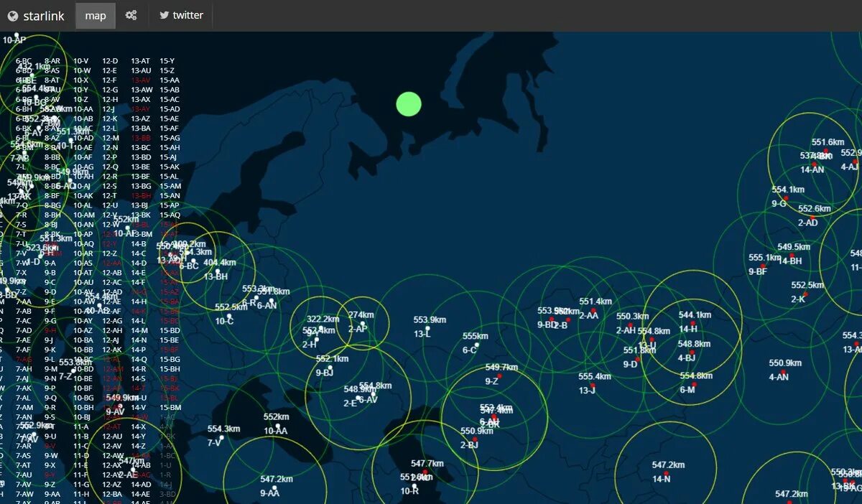Image resolution: width=862 pixels, height=504 pixels.
Task: Select 14-M in the satellite list
Action: click(x=139, y=330)
